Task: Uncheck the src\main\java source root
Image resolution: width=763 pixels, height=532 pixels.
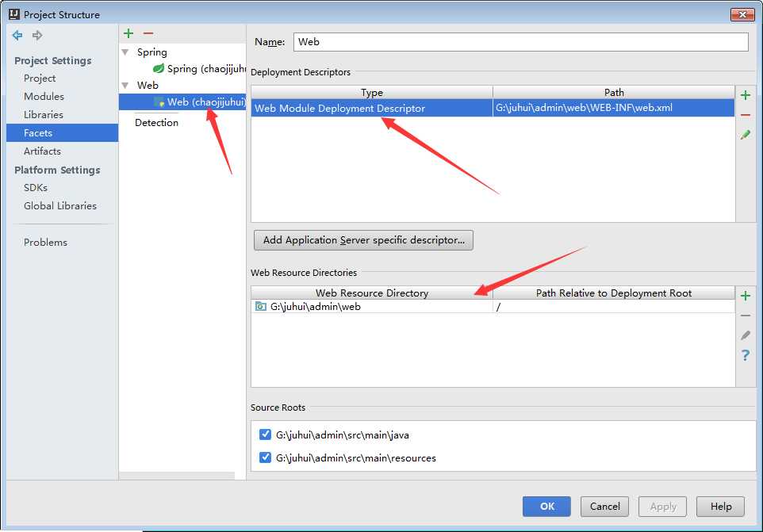Action: (x=265, y=434)
